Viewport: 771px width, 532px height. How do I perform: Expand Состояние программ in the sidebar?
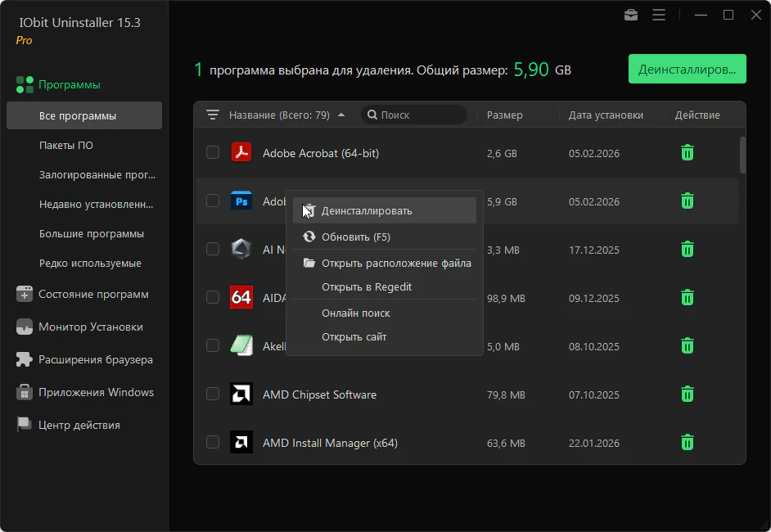92,294
